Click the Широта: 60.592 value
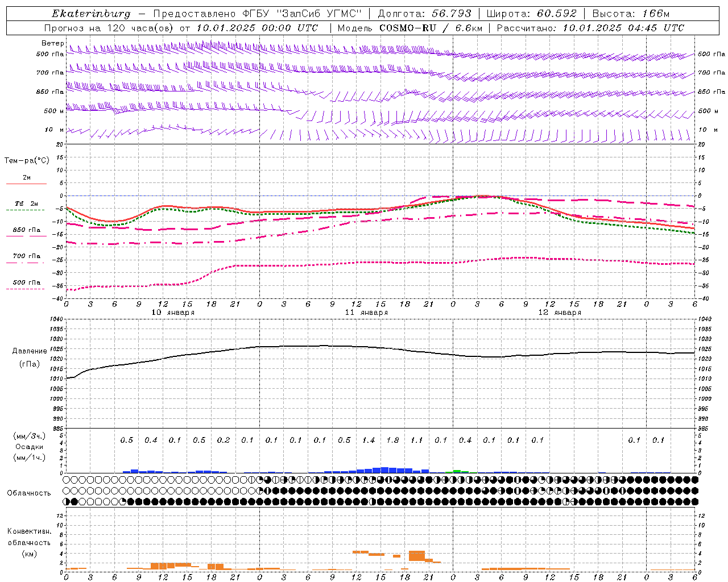The height and width of the screenshot is (582, 728). [x=532, y=14]
